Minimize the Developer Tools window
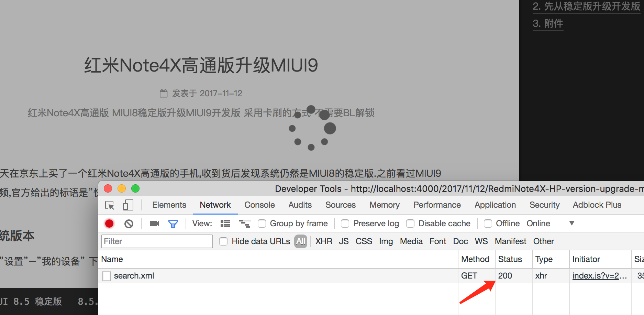 [x=122, y=188]
